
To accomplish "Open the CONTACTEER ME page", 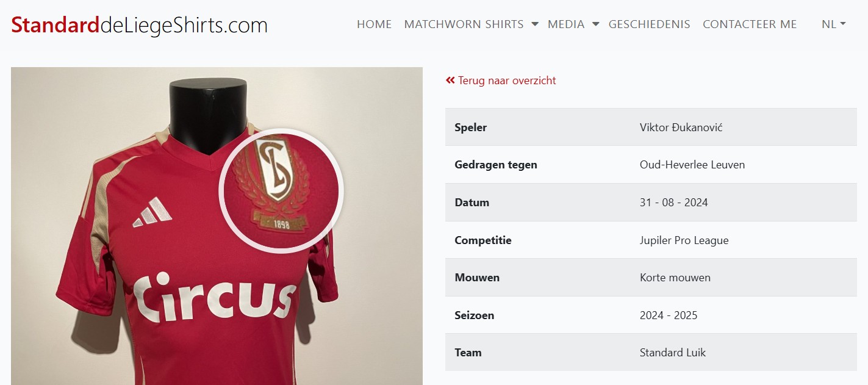I will click(750, 24).
